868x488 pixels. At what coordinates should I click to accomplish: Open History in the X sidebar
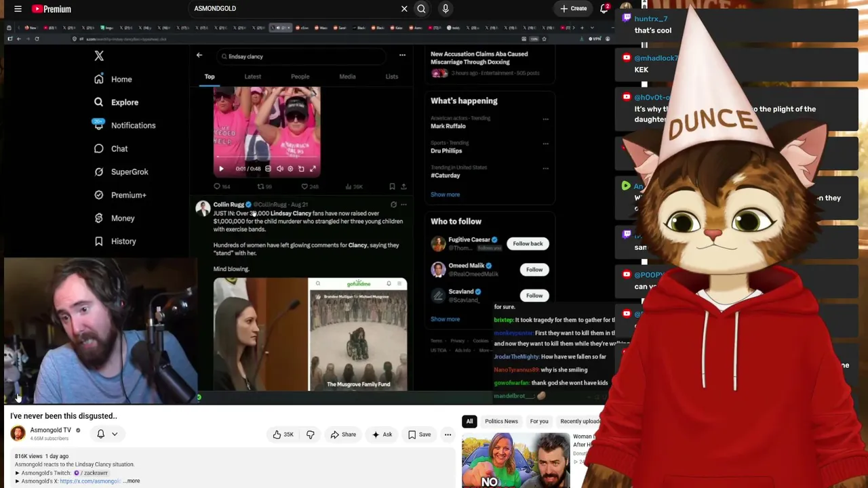click(115, 241)
